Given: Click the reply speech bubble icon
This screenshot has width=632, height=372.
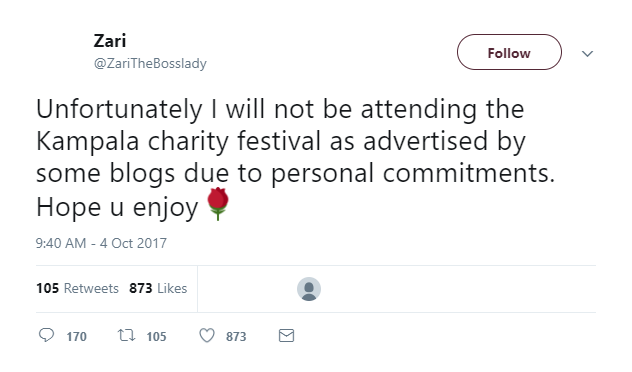Looking at the screenshot, I should pyautogui.click(x=46, y=335).
